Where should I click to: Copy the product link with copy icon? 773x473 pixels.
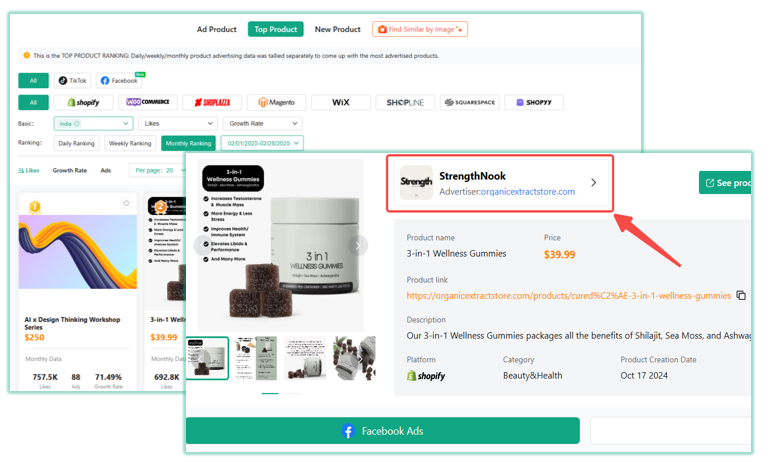[741, 295]
